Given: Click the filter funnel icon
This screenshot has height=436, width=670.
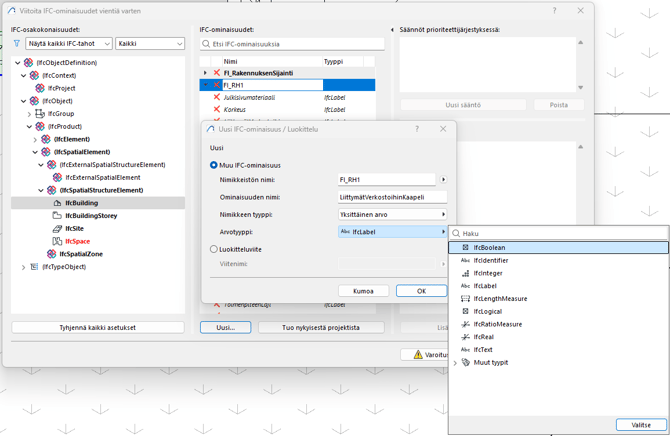Looking at the screenshot, I should pyautogui.click(x=17, y=44).
